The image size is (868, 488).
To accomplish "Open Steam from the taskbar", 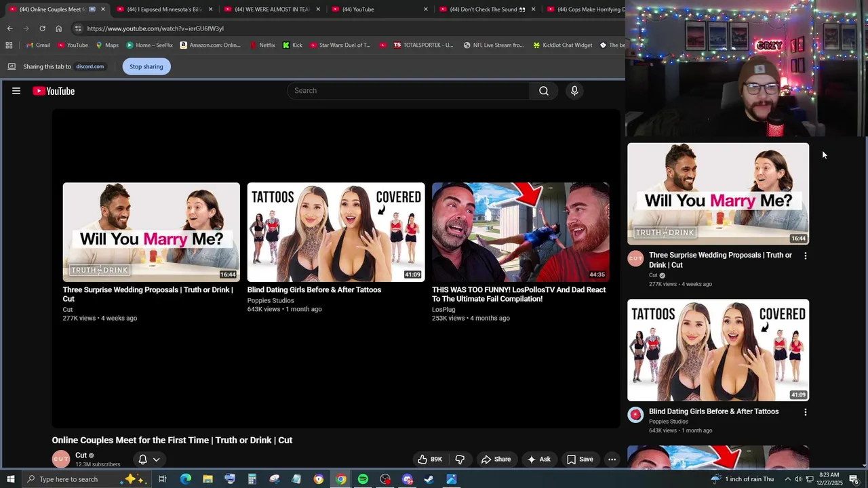I will point(429,479).
